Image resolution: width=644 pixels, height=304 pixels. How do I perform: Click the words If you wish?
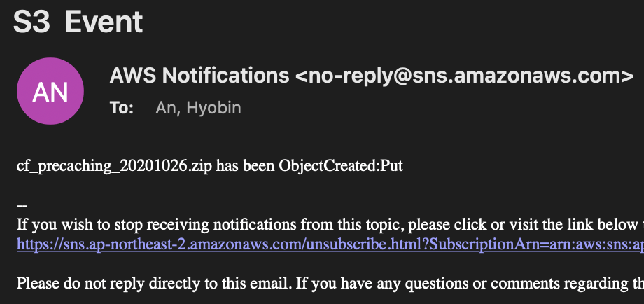pyautogui.click(x=47, y=225)
